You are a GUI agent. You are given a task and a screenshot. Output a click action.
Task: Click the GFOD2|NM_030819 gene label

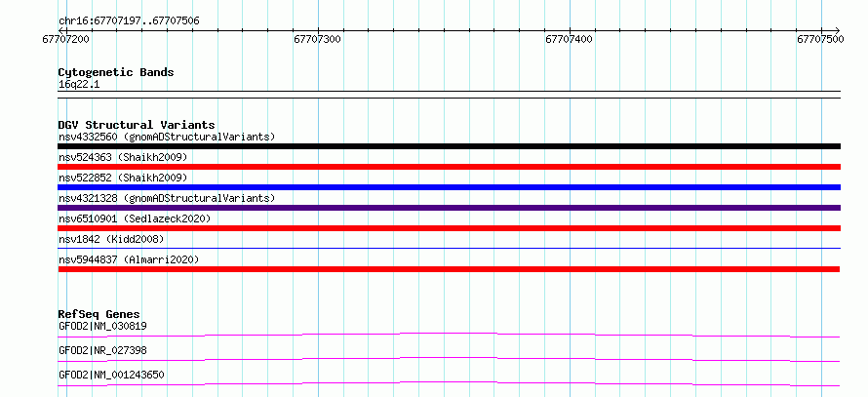pos(102,326)
